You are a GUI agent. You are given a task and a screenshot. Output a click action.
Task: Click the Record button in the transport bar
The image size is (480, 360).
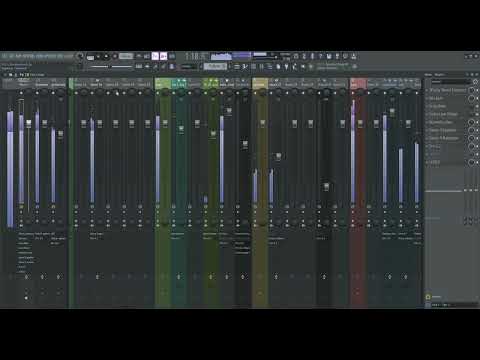(114, 57)
